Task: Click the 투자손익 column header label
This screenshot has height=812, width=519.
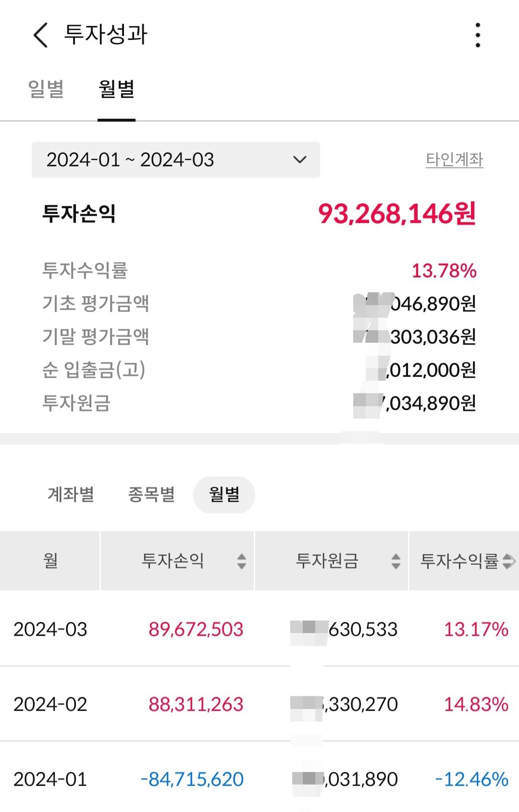Action: click(x=173, y=561)
